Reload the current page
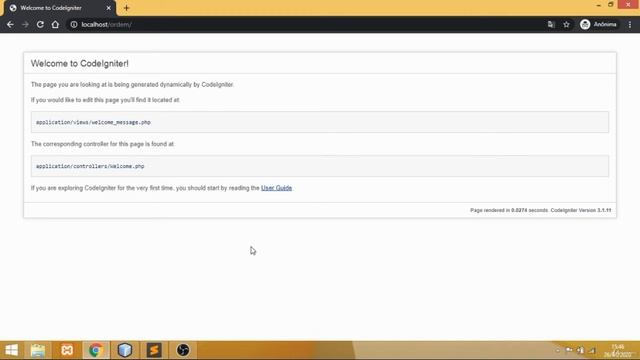Viewport: 640px width, 360px height. pos(40,24)
